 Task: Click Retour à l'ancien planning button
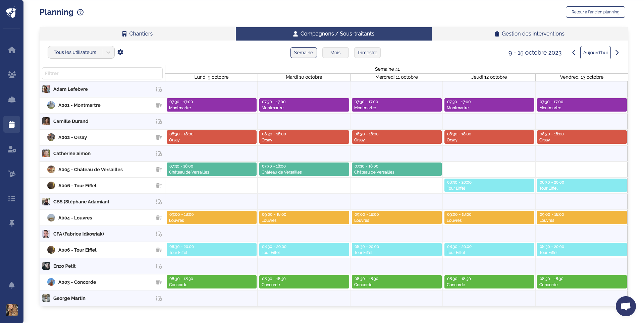(595, 12)
